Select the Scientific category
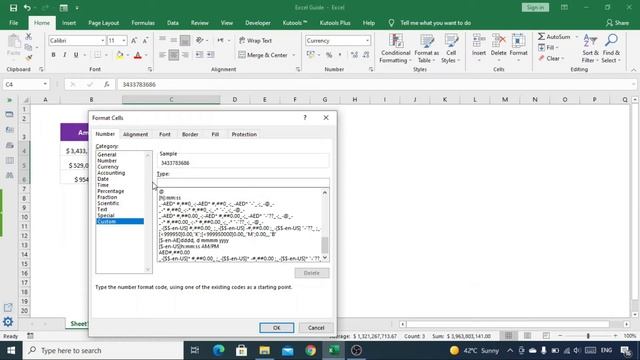The image size is (640, 360). [108, 203]
